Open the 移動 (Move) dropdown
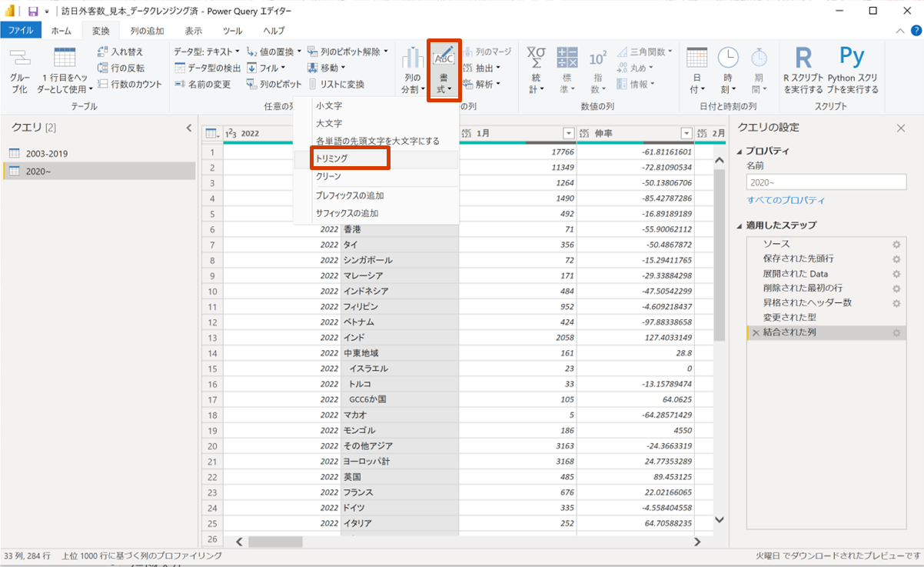The width and height of the screenshot is (924, 567). pyautogui.click(x=327, y=68)
